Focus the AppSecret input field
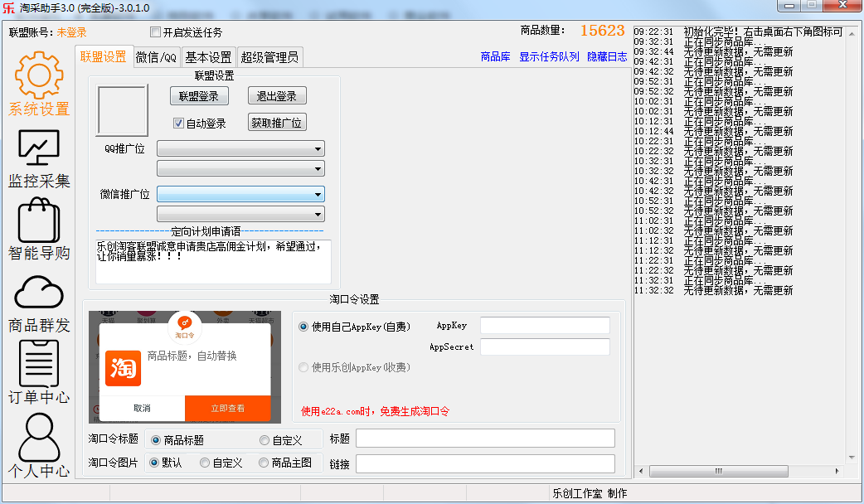 tap(545, 347)
